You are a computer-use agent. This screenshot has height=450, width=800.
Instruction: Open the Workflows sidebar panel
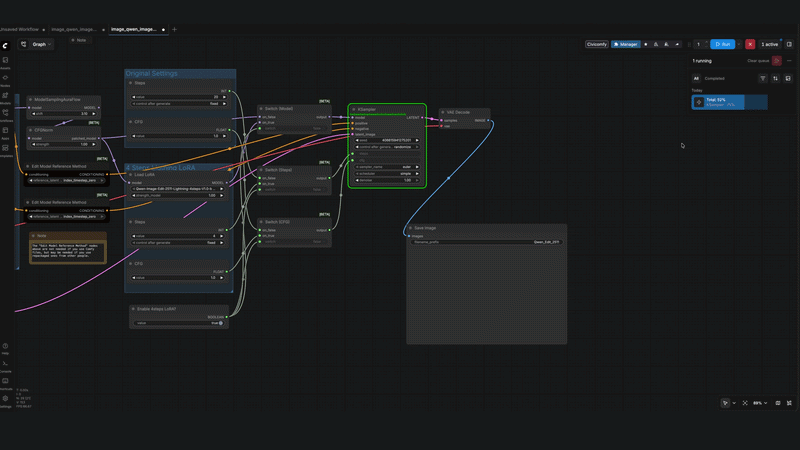click(x=5, y=115)
